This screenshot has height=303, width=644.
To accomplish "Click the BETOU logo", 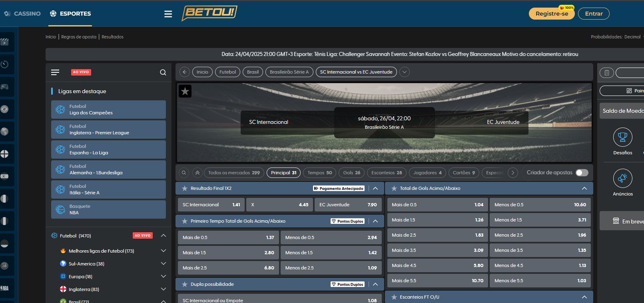I will pos(209,13).
